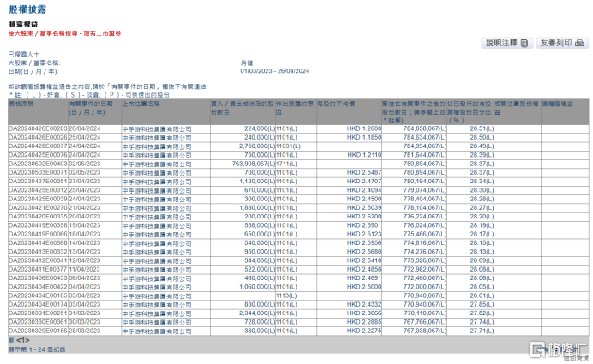Click company name link in the 02/06/2023 row
This screenshot has width=593, height=364.
coord(157,164)
